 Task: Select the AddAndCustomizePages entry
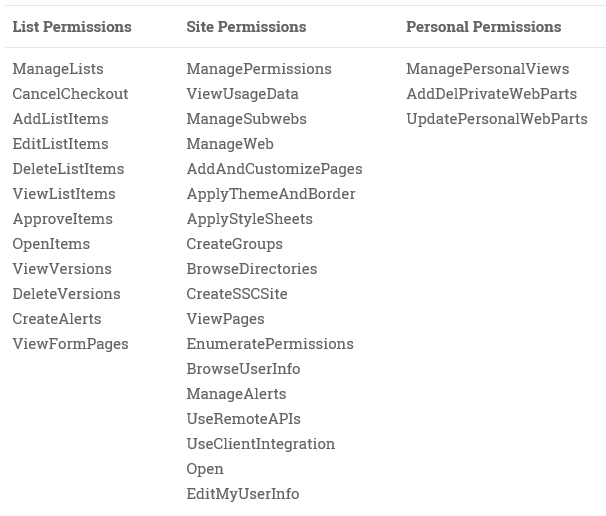coord(274,169)
